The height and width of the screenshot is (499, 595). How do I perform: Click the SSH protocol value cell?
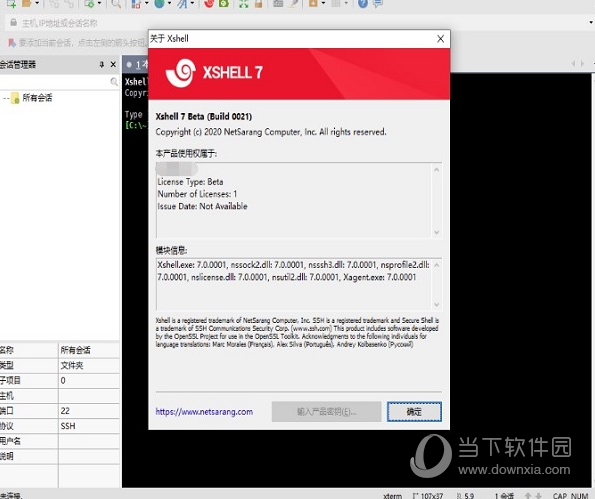click(89, 426)
